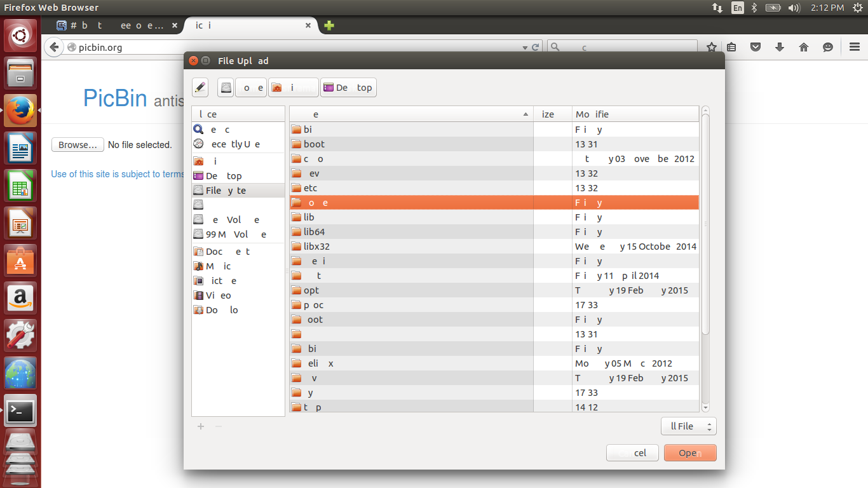Sort files by the Modified column header

point(635,114)
